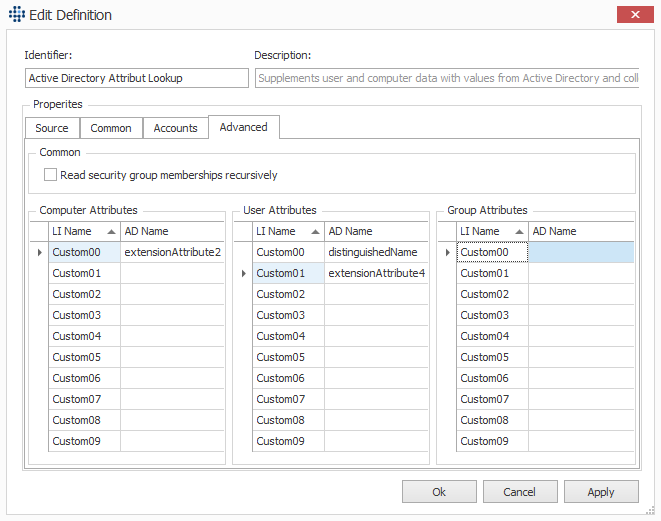Click the row indicator arrow beside User Custom01

pos(244,274)
